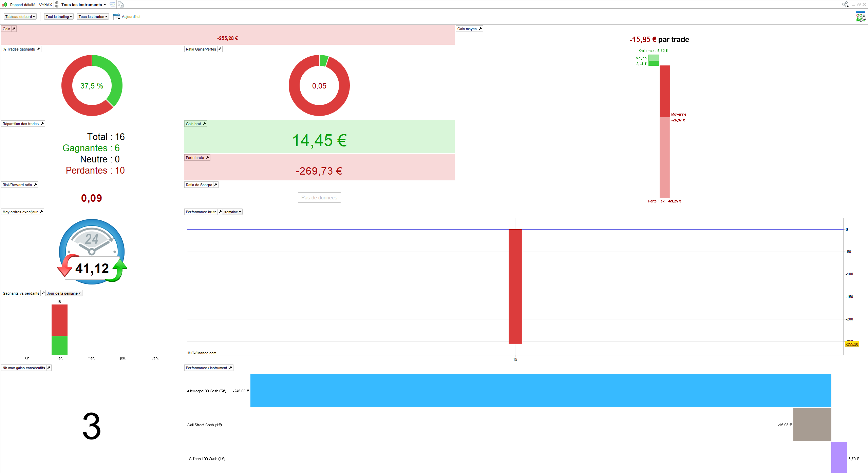Click the wrench beside Perte brute
Viewport: 868px width, 473px height.
[208, 158]
